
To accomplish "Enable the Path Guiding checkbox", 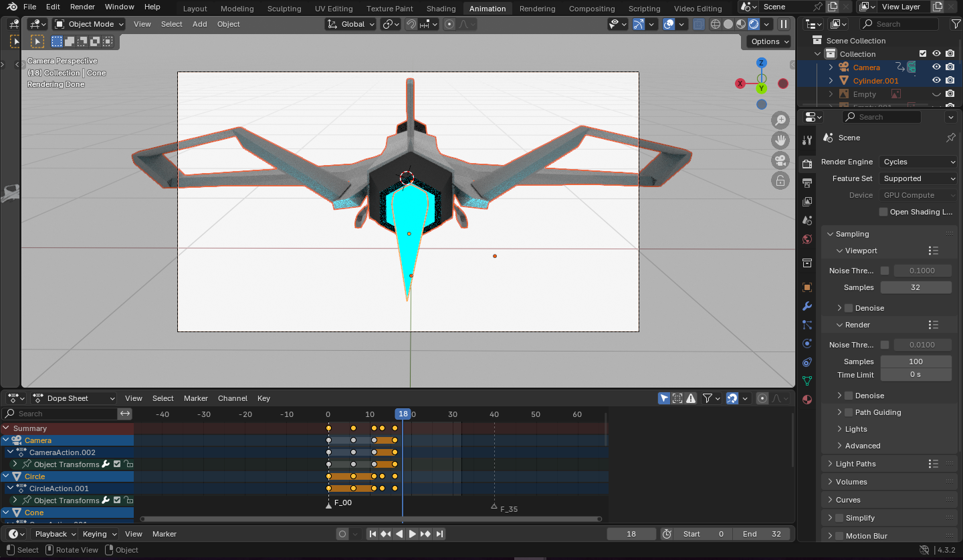I will point(849,412).
